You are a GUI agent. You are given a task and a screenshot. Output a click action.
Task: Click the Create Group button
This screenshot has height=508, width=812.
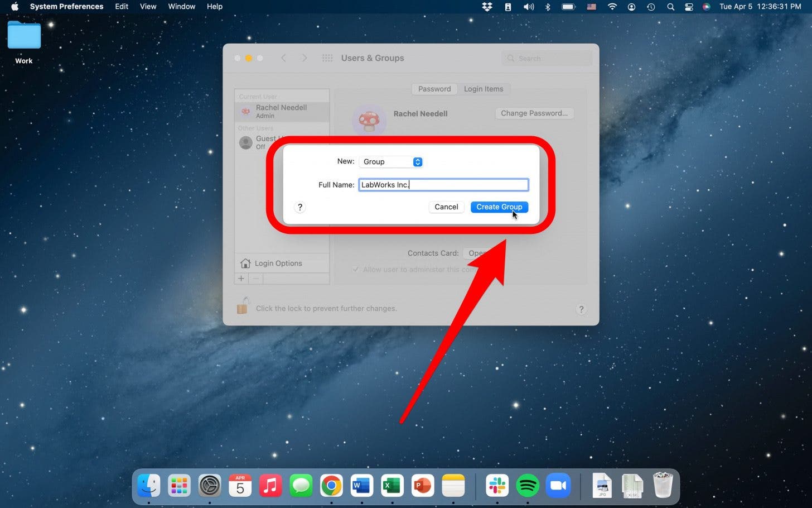coord(499,207)
